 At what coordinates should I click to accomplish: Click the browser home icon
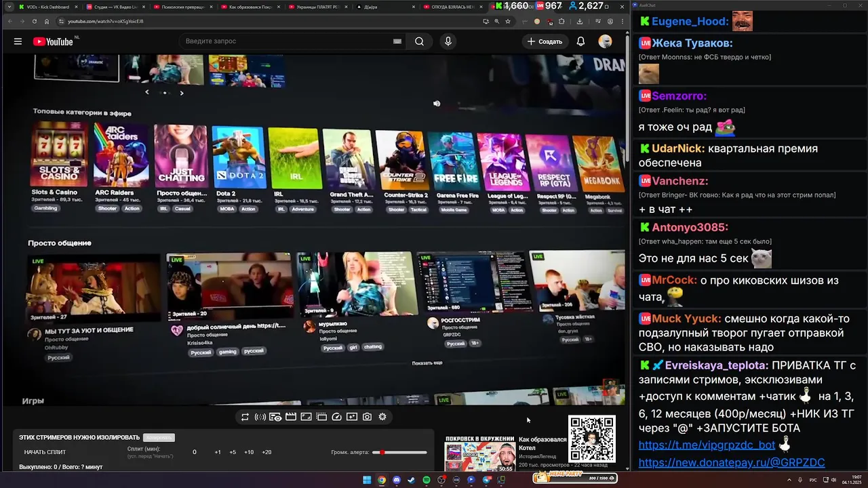point(47,21)
